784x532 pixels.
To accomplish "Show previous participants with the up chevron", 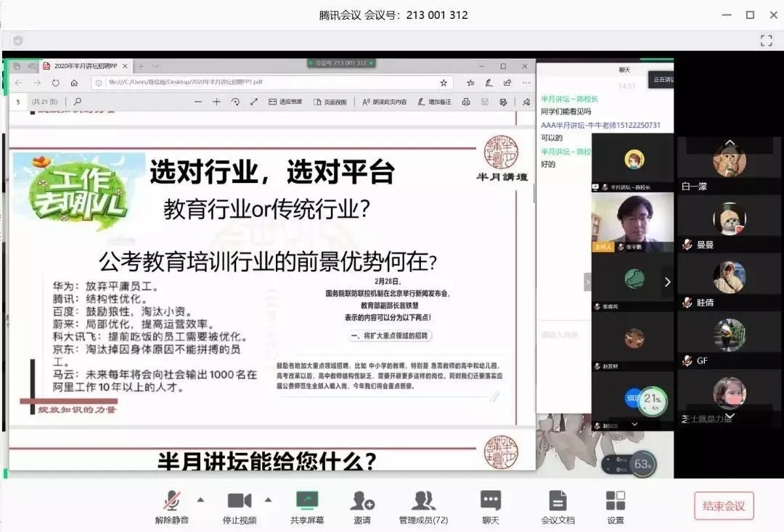I will point(730,143).
